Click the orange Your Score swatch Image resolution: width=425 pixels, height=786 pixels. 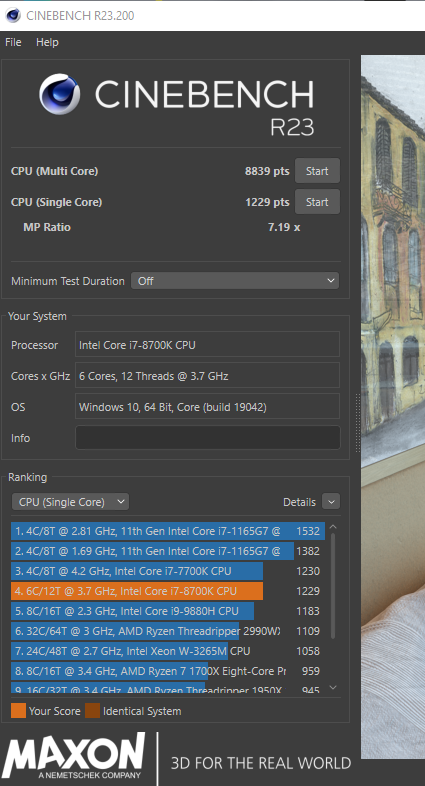19,711
